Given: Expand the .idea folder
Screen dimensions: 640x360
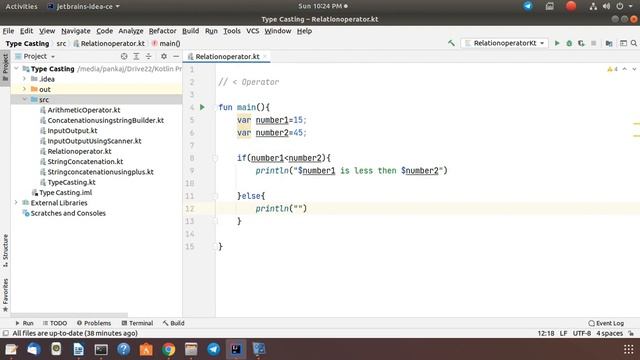Looking at the screenshot, I should pos(25,79).
